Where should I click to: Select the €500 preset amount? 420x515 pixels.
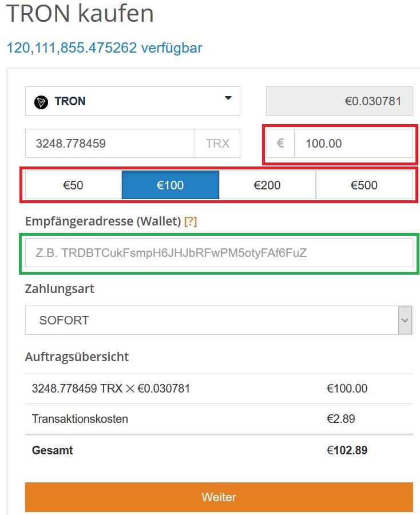pyautogui.click(x=365, y=184)
